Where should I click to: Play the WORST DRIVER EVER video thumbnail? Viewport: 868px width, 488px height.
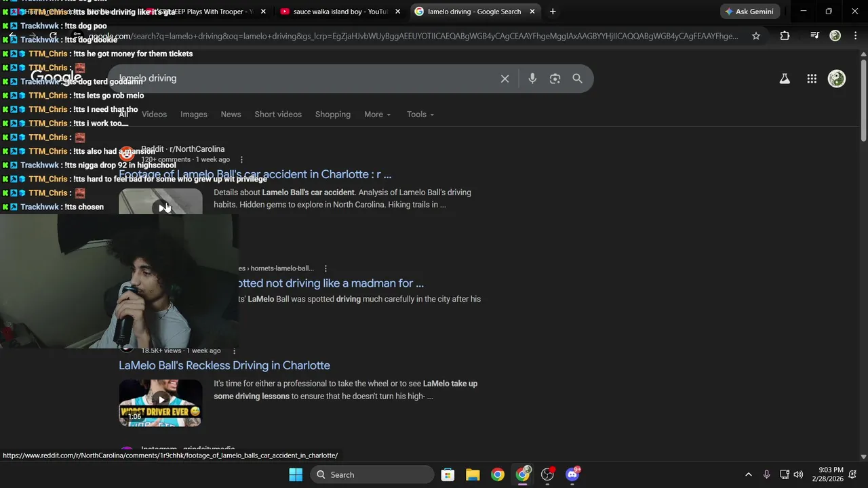pos(161,403)
